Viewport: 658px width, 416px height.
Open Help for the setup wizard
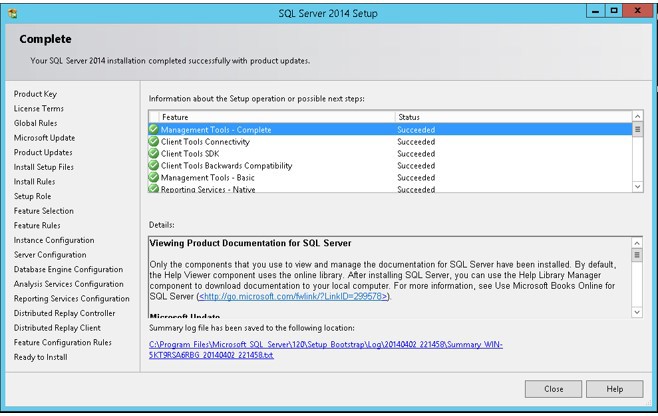[614, 389]
